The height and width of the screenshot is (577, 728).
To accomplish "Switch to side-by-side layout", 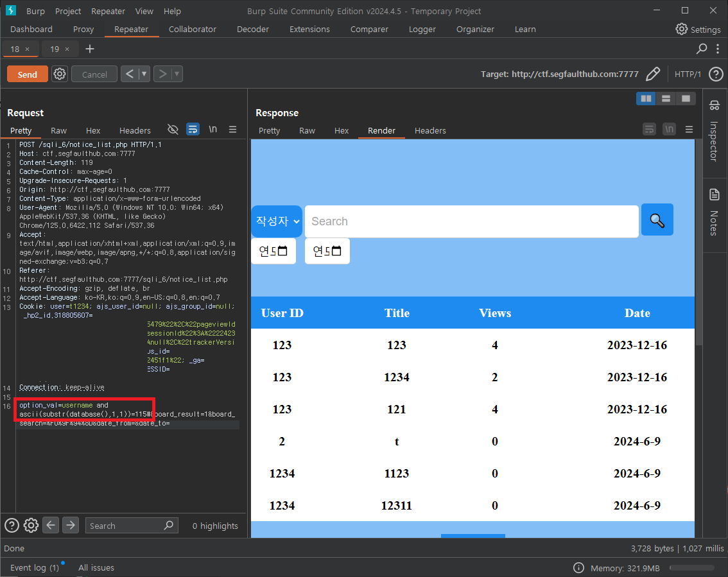I will point(646,98).
